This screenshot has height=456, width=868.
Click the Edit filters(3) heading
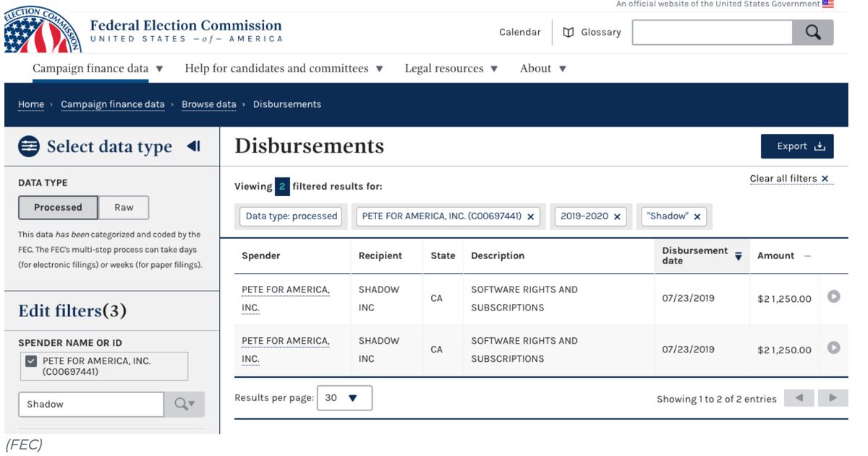click(72, 311)
